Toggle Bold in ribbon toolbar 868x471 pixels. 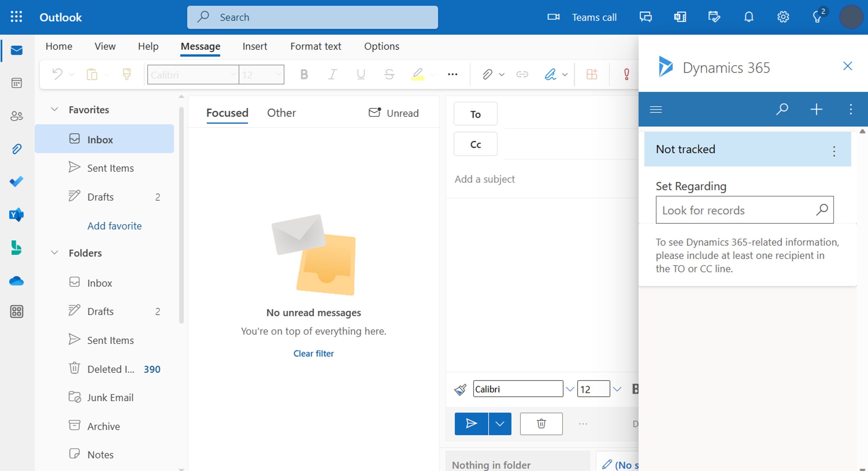click(x=304, y=74)
